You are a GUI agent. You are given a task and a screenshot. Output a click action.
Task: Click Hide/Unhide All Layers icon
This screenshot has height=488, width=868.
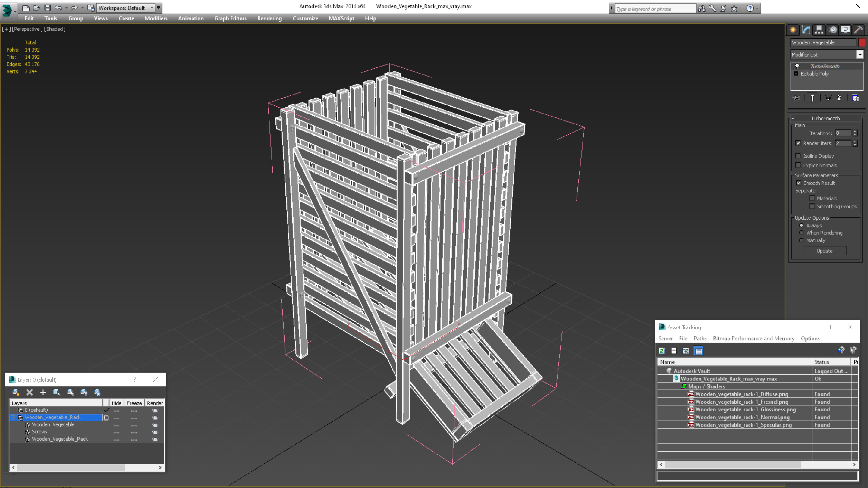(84, 392)
